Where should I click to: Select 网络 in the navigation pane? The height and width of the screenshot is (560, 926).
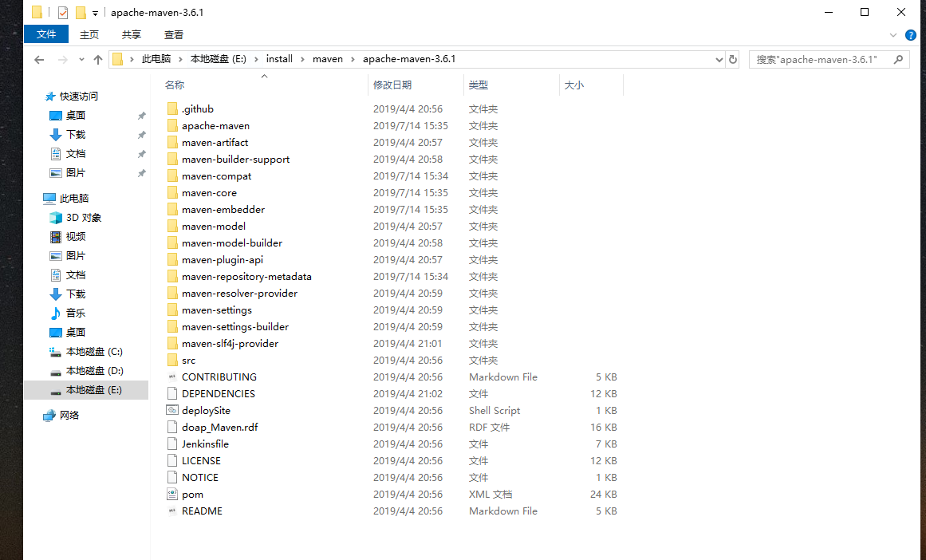coord(69,416)
